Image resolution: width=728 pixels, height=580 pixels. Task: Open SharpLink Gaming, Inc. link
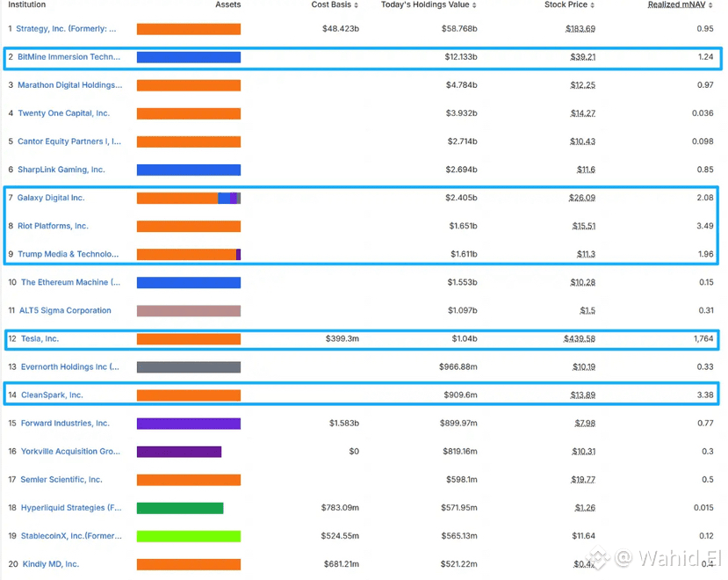tap(61, 170)
